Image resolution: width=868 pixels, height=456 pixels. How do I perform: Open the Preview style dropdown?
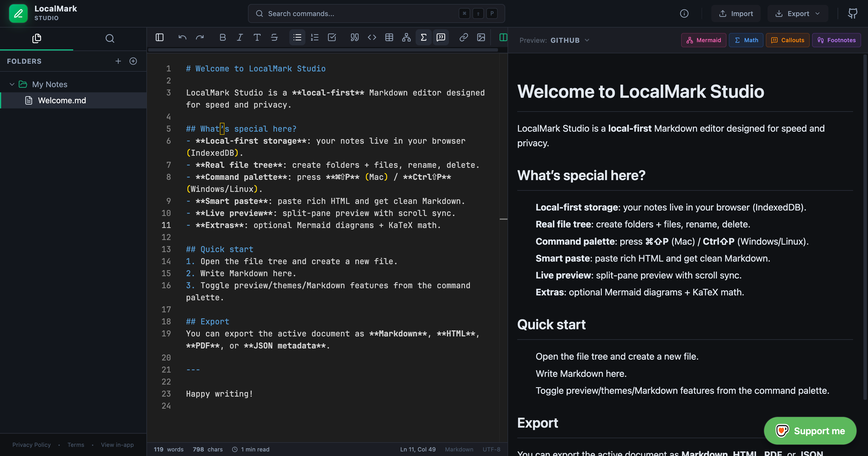pos(569,40)
